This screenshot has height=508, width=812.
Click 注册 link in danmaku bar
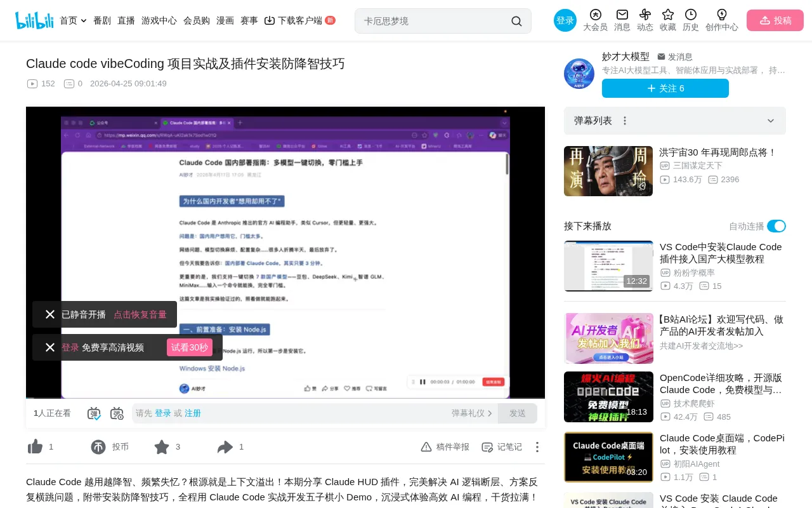tap(193, 413)
